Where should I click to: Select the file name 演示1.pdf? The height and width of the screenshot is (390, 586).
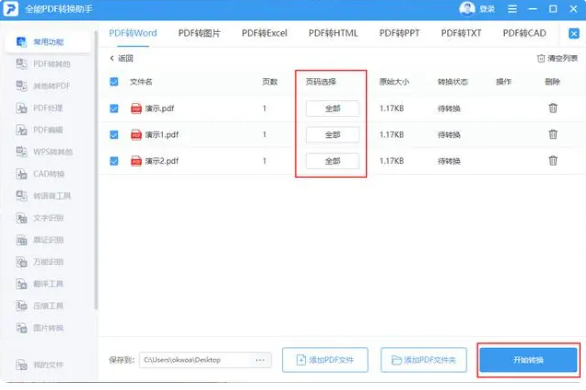[162, 135]
